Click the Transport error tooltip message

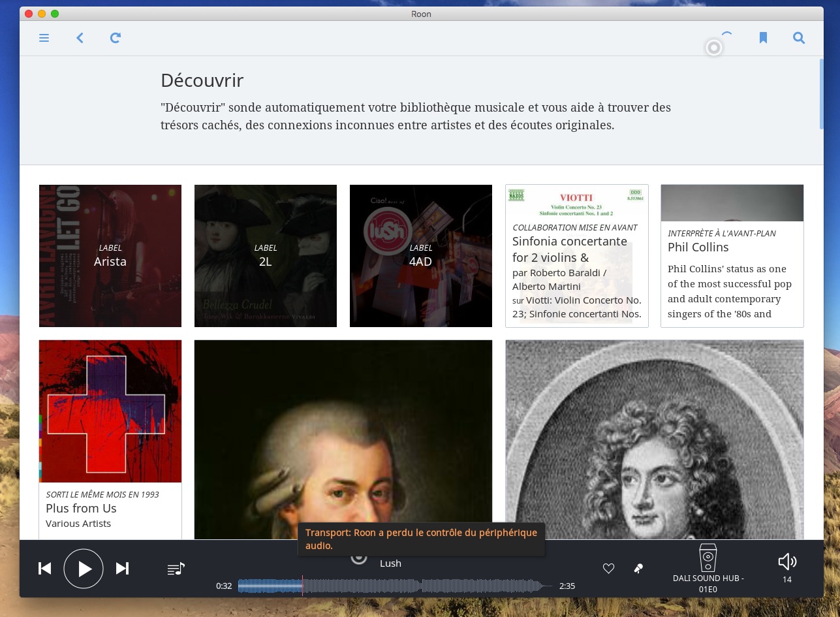[x=421, y=539]
